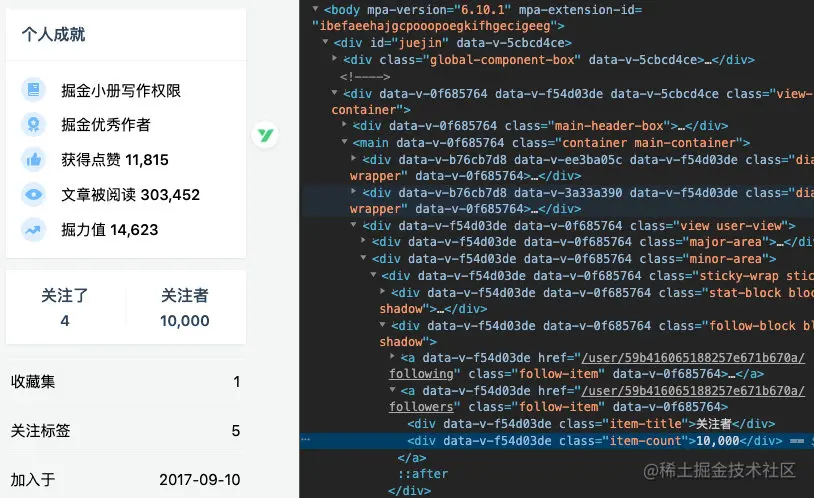
Task: Collapse the sticky-wrap div
Action: pos(373,275)
